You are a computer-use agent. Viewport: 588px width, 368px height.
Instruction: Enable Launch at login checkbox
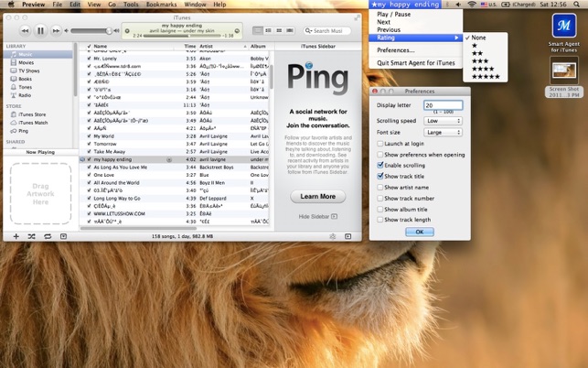tap(380, 144)
